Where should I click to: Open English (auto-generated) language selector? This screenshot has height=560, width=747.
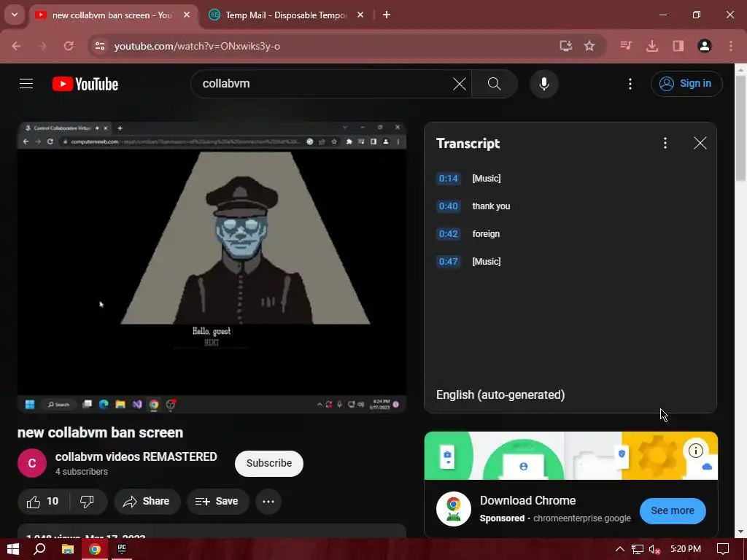500,394
